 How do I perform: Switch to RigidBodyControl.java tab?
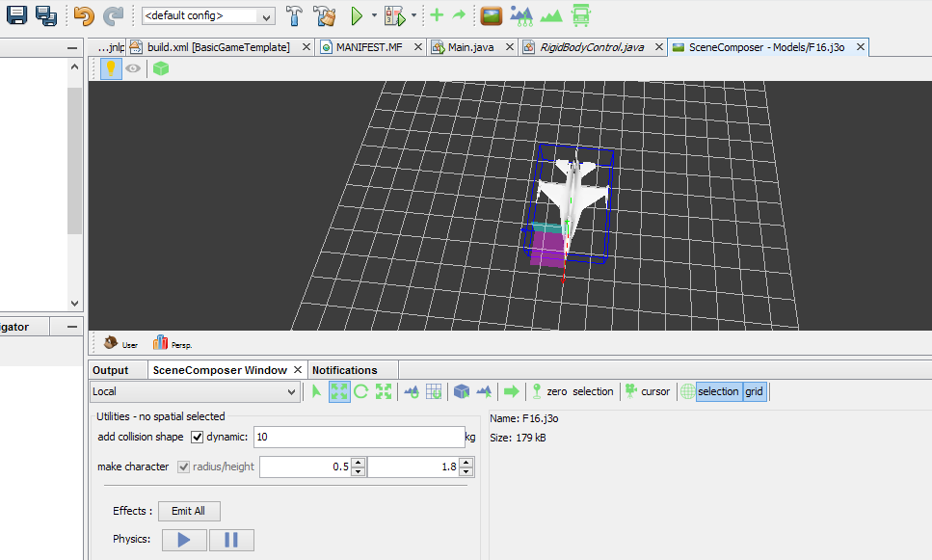592,47
